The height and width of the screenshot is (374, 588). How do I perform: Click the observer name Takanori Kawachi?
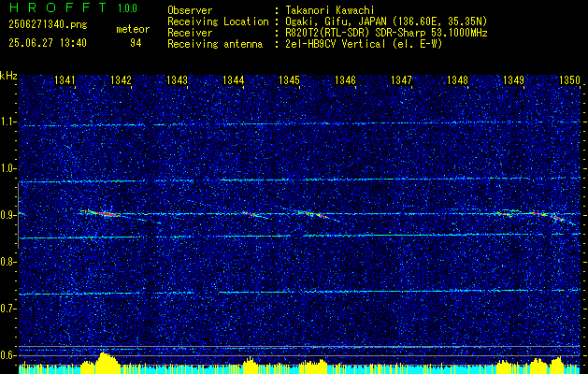tap(330, 10)
